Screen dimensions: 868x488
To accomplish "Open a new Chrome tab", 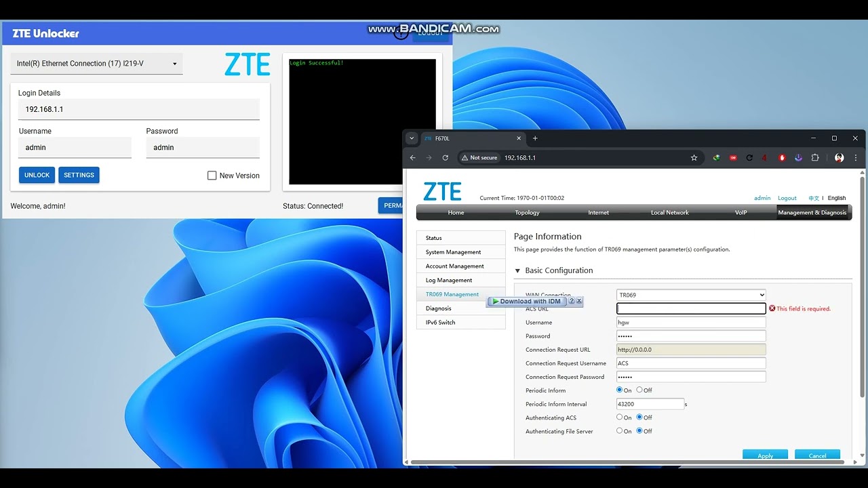I will 535,138.
